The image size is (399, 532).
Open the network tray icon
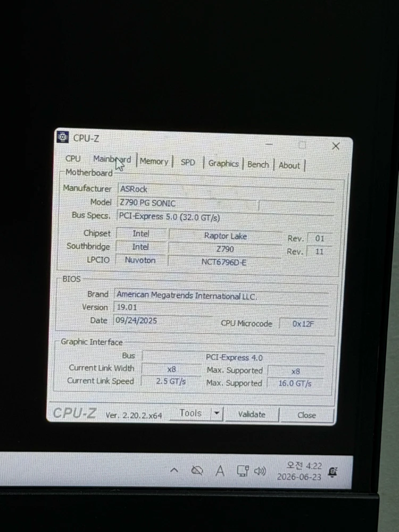coord(243,471)
